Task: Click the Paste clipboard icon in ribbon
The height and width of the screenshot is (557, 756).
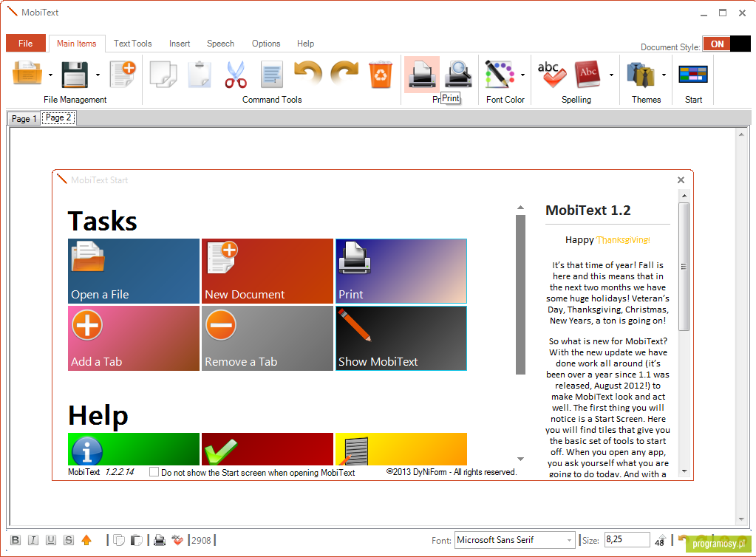Action: (x=199, y=74)
